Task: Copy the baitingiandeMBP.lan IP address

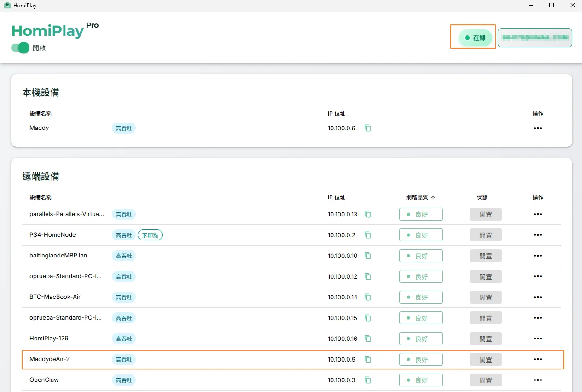Action: coord(367,256)
